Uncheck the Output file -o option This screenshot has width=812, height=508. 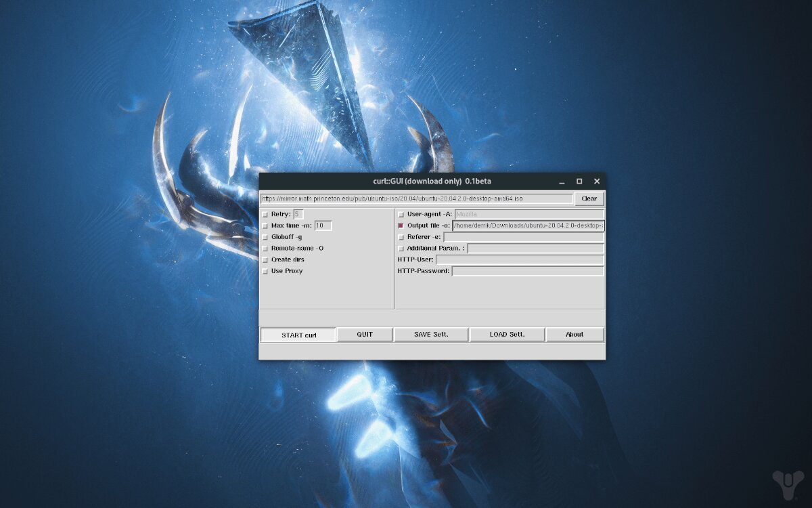tap(401, 226)
